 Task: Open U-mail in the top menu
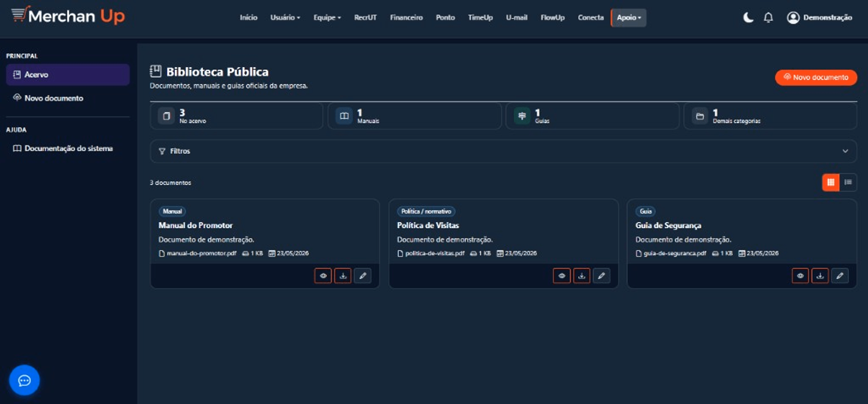point(517,18)
